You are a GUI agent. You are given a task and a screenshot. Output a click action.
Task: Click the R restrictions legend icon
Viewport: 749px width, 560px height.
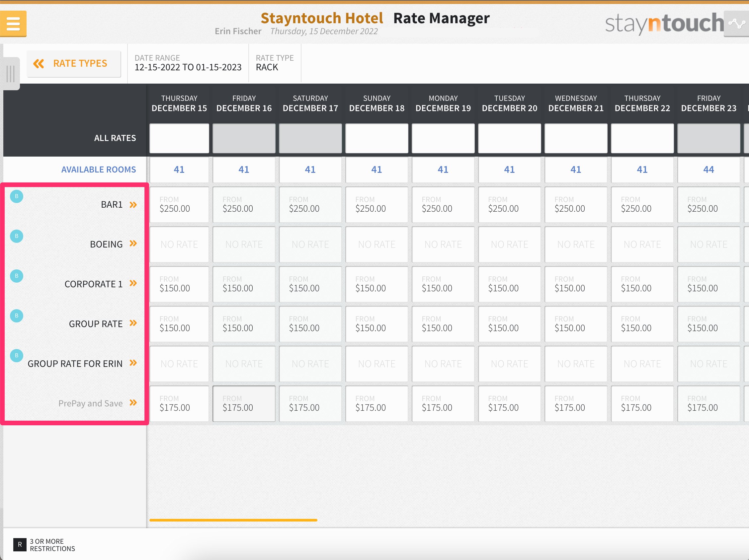point(20,544)
